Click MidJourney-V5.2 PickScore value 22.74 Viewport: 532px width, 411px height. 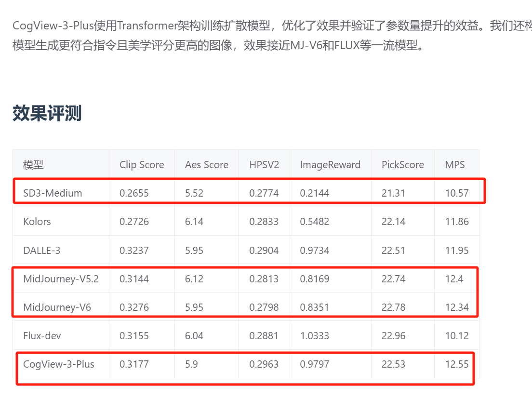pos(394,279)
